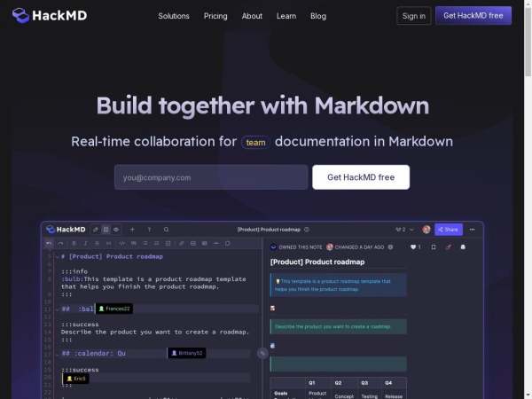Viewport: 532px width, 399px height.
Task: Collapse the fold arrow at line 11
Action: coord(57,309)
